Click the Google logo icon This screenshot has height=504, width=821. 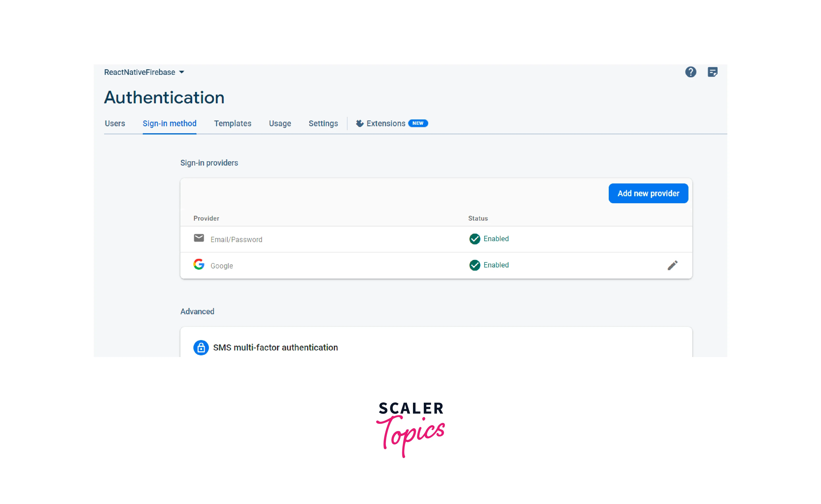(x=199, y=264)
